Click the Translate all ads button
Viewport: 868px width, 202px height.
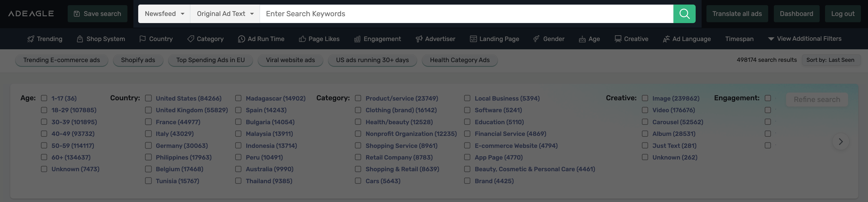pos(737,14)
